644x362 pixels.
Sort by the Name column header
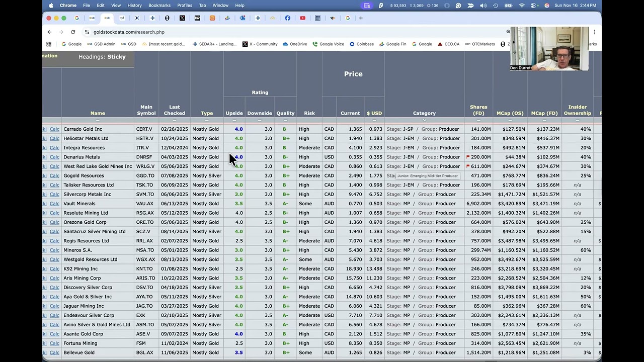(x=98, y=113)
